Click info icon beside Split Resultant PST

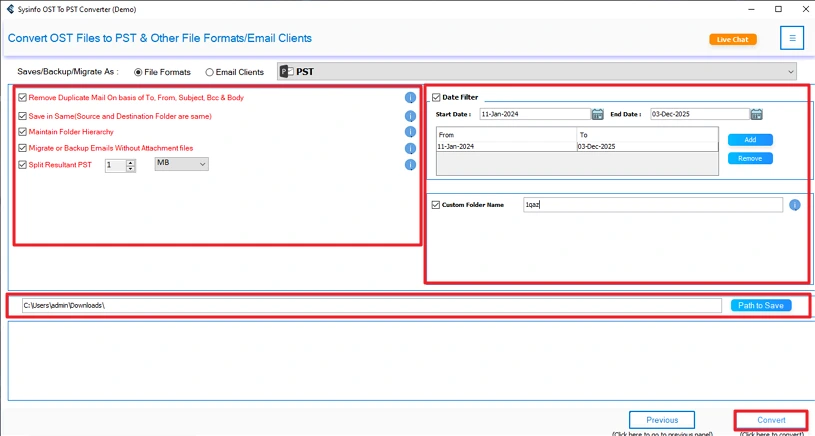(410, 165)
